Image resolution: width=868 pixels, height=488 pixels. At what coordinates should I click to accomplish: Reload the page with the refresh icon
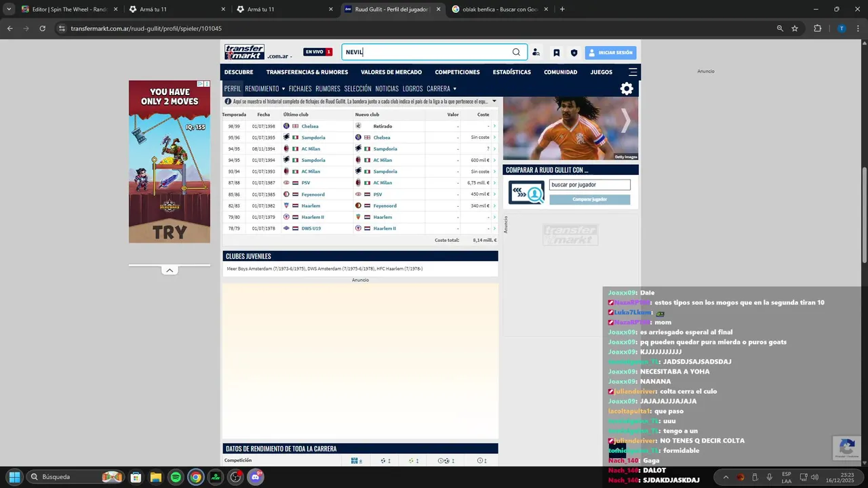42,28
